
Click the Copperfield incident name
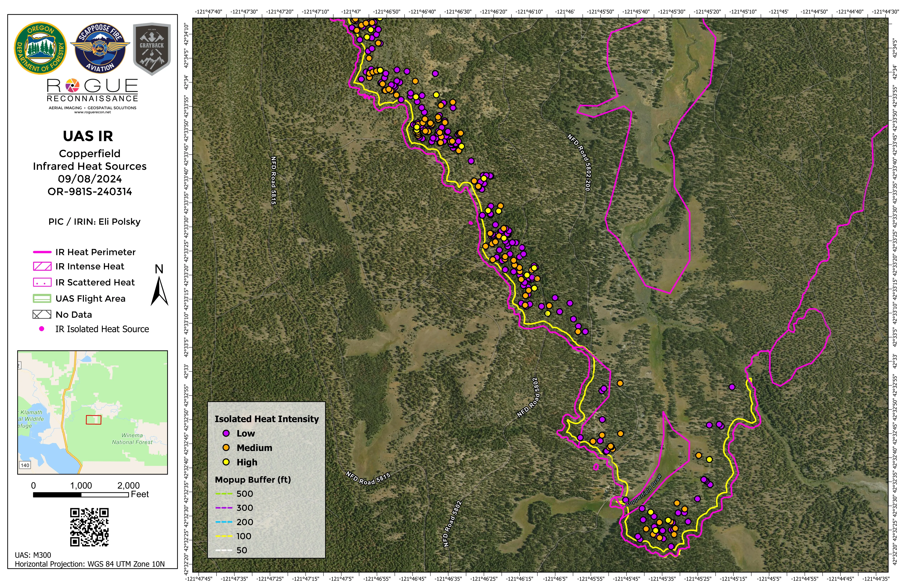[90, 153]
